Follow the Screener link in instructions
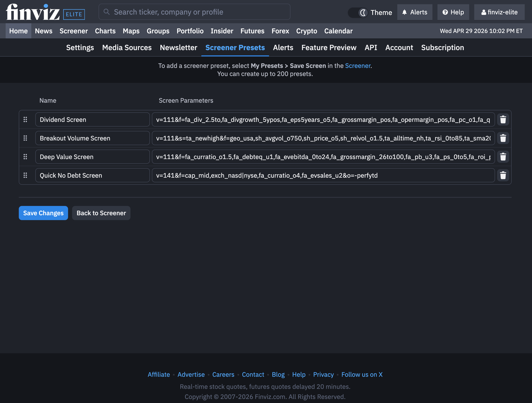 358,66
